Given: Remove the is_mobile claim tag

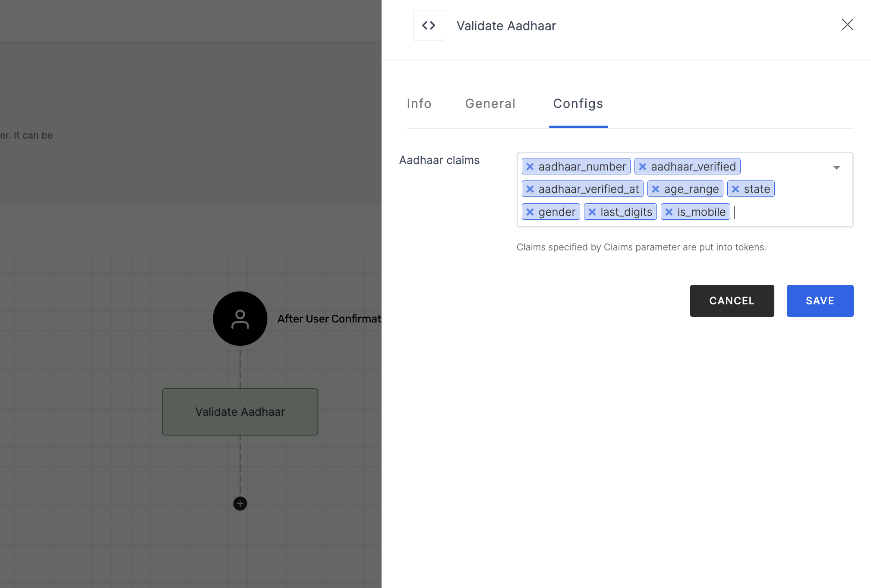Looking at the screenshot, I should (669, 212).
